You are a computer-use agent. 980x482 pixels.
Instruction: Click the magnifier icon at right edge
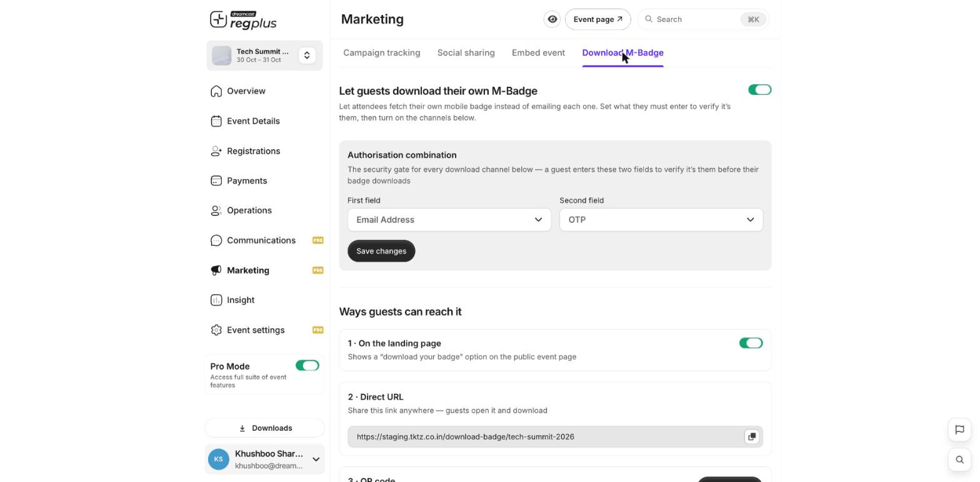coord(959,460)
